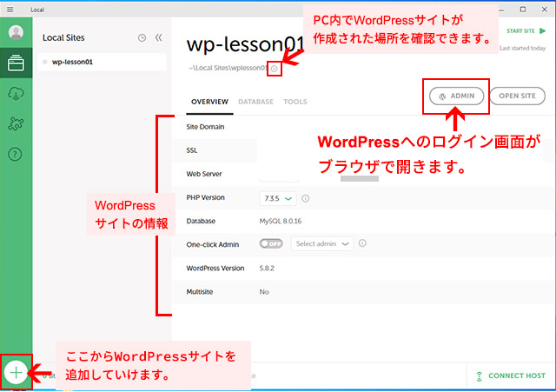Switch to the OVERVIEW tab
Screen dimensions: 556x392
coord(209,102)
